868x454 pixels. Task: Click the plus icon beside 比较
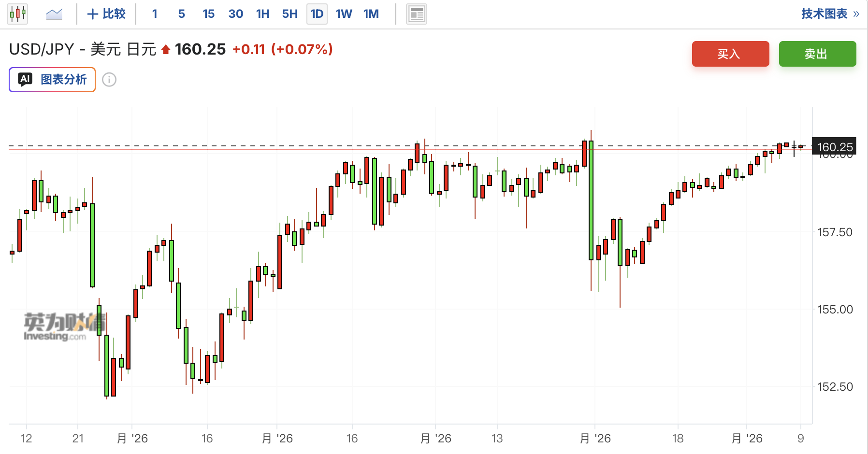(x=92, y=14)
